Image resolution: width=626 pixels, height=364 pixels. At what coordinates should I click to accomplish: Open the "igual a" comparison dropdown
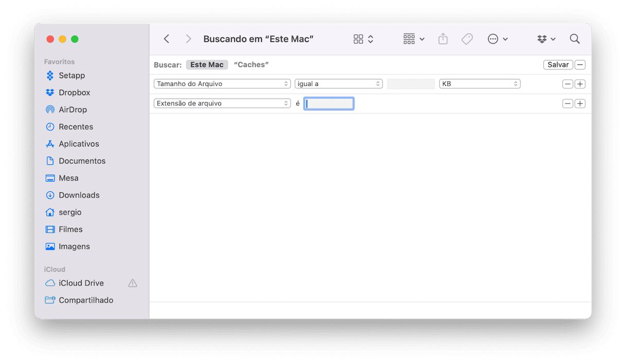[338, 84]
